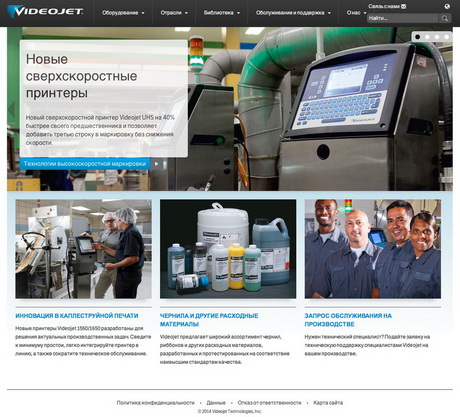Click the inkjet printer workers thumbnail
The width and height of the screenshot is (460, 417).
pyautogui.click(x=83, y=249)
